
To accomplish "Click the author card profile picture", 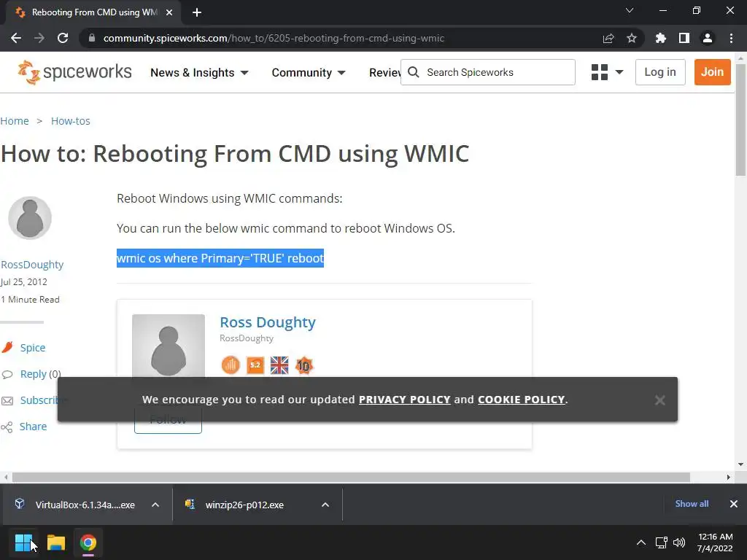I will click(x=169, y=346).
